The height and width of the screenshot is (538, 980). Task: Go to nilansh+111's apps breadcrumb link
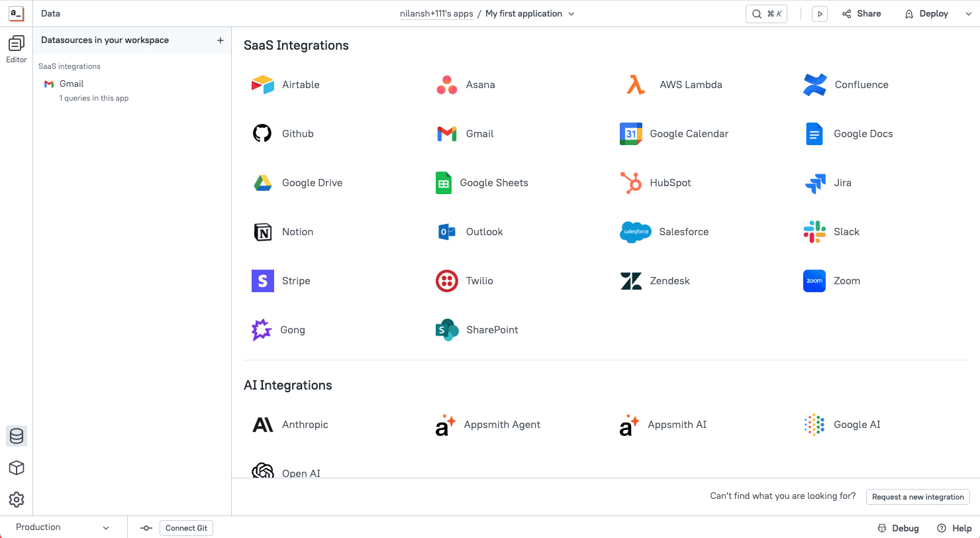tap(436, 14)
